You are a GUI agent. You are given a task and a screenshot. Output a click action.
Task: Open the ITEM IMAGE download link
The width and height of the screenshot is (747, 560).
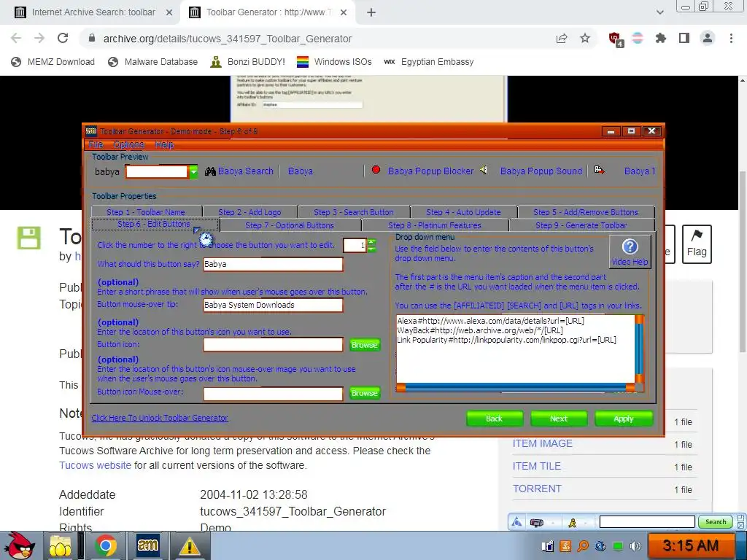pyautogui.click(x=542, y=443)
